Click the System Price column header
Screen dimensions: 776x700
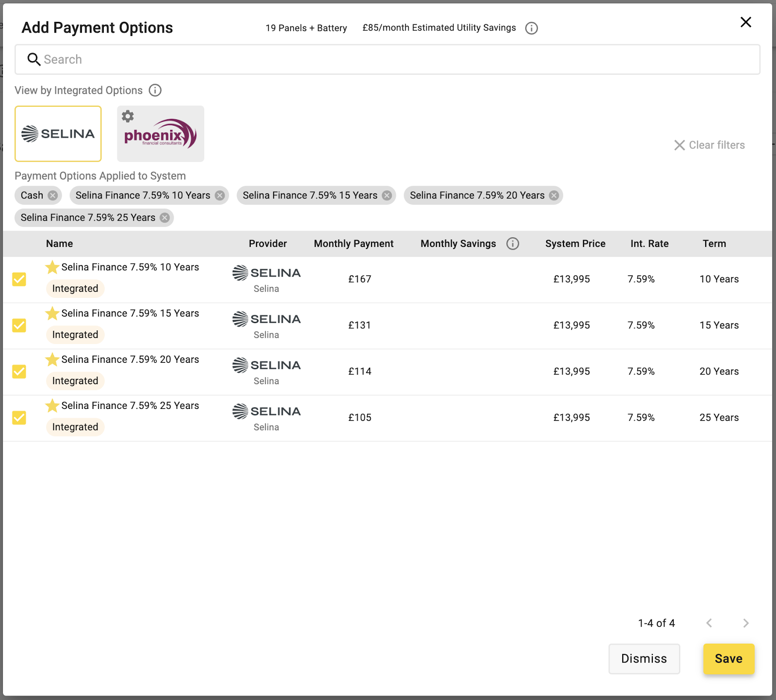pos(575,244)
